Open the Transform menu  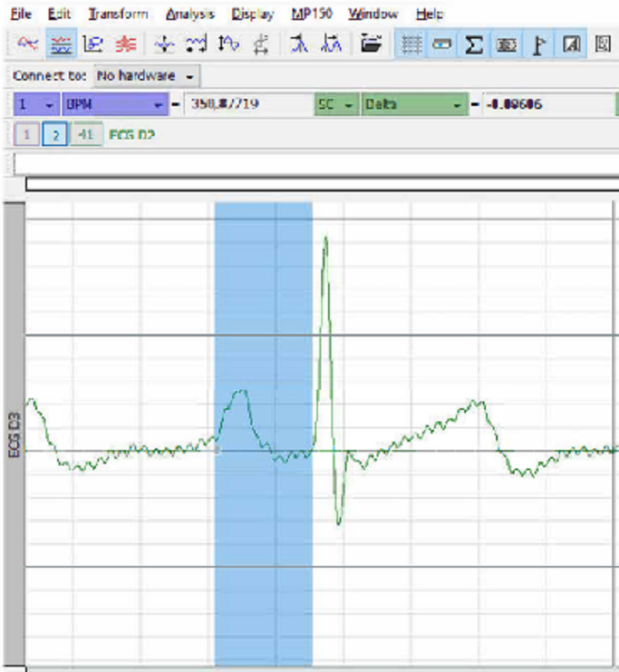(x=118, y=14)
